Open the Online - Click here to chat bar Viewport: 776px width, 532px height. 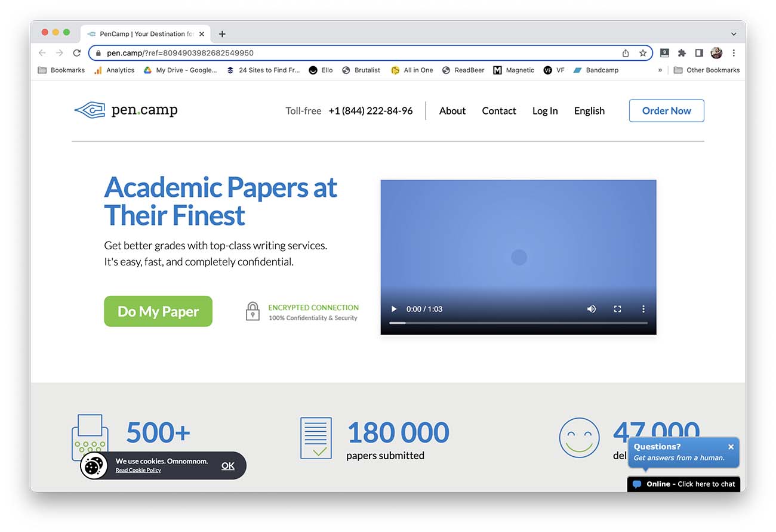(x=684, y=484)
